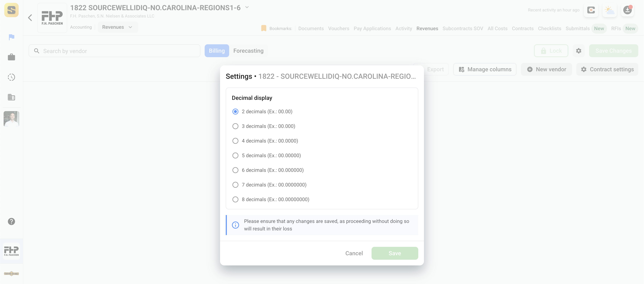644x284 pixels.
Task: Open Contracts bookmark
Action: pos(523,28)
